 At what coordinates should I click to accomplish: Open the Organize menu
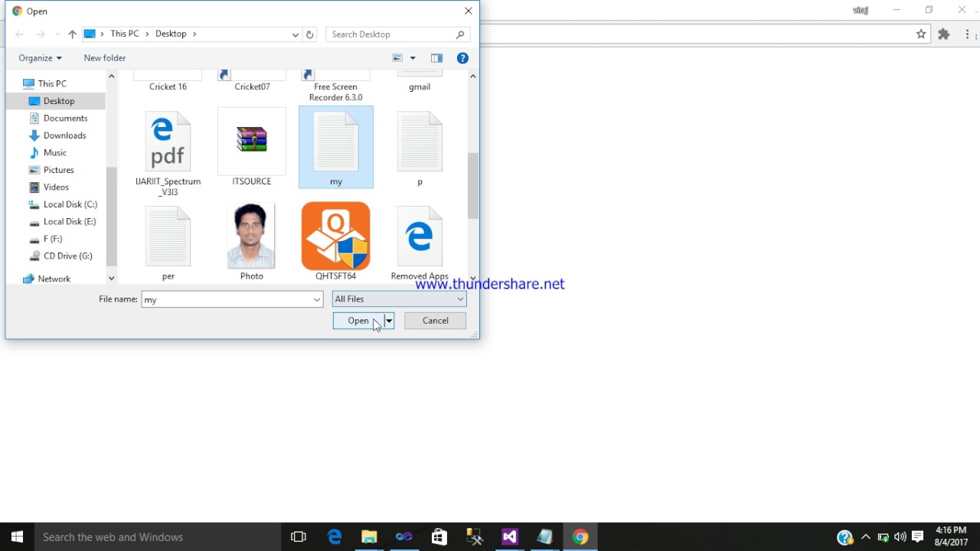point(40,58)
